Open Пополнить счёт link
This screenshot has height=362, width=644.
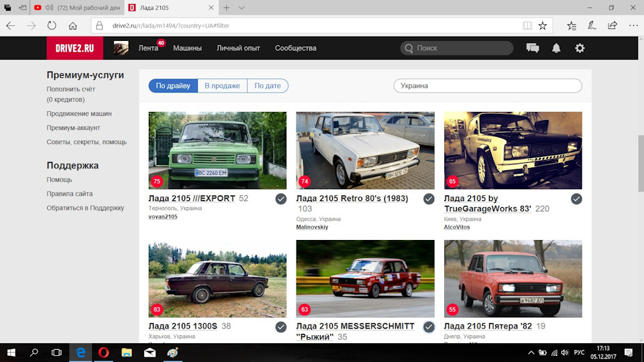(x=70, y=89)
